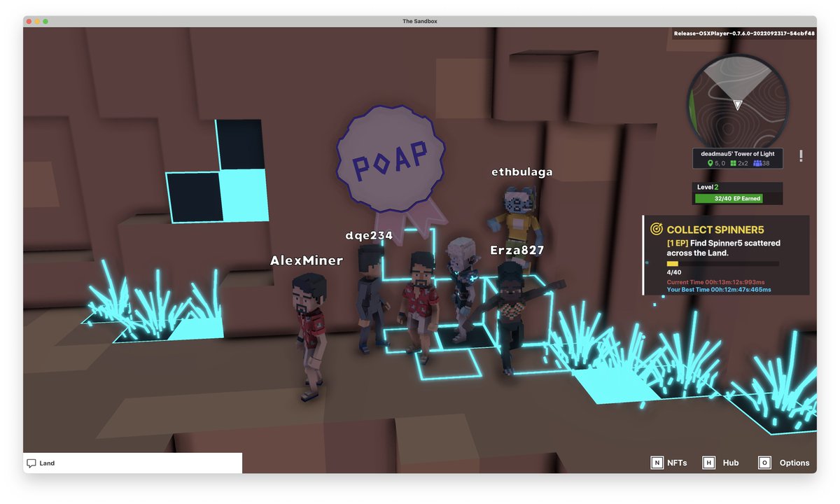Click the H key icon beside Hub
Image resolution: width=840 pixels, height=504 pixels.
(x=709, y=463)
